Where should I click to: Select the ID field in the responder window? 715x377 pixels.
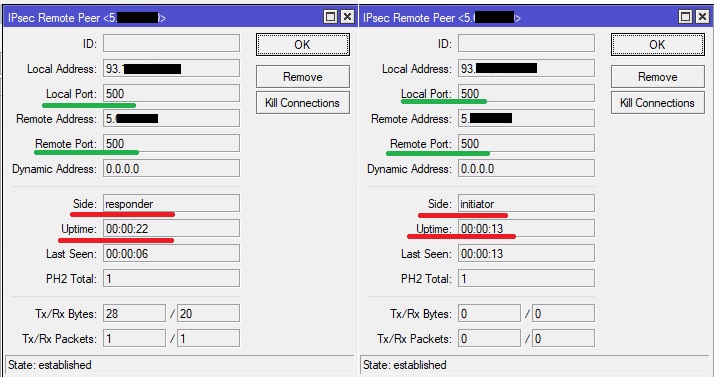171,43
